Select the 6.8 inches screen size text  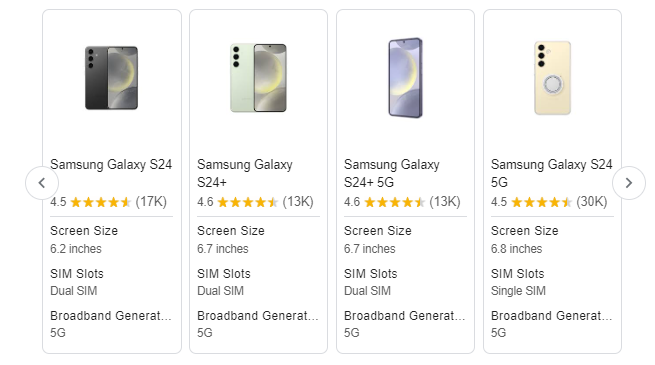click(x=517, y=249)
